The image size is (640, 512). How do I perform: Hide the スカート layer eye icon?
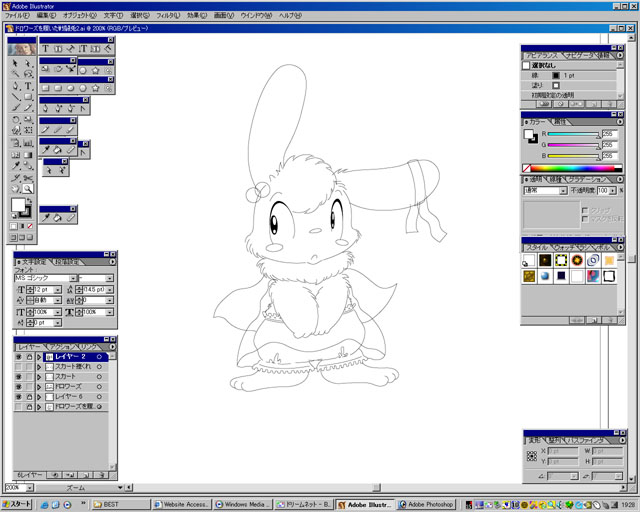[x=18, y=376]
